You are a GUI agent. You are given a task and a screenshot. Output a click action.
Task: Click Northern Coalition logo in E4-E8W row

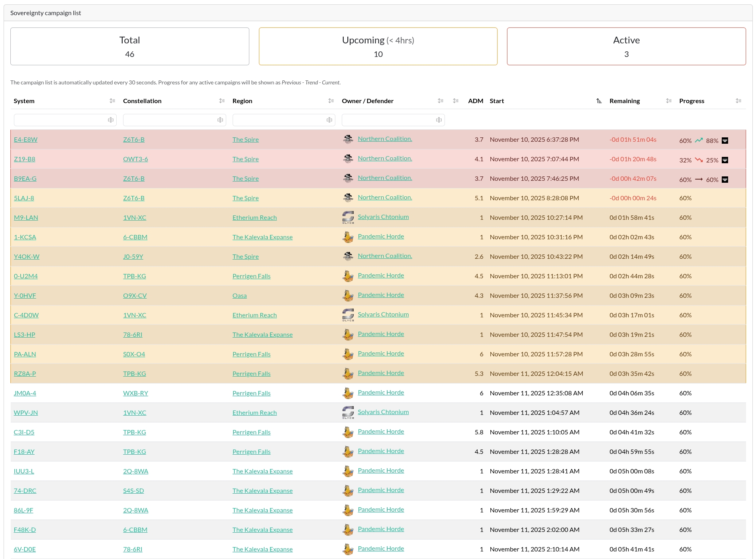point(348,139)
